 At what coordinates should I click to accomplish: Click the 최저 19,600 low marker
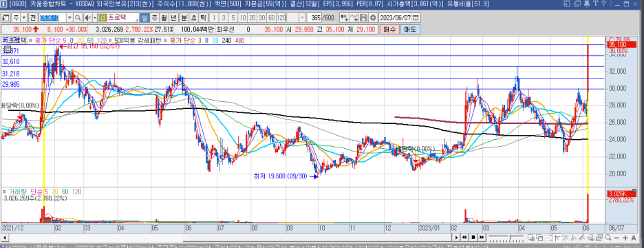tap(286, 176)
